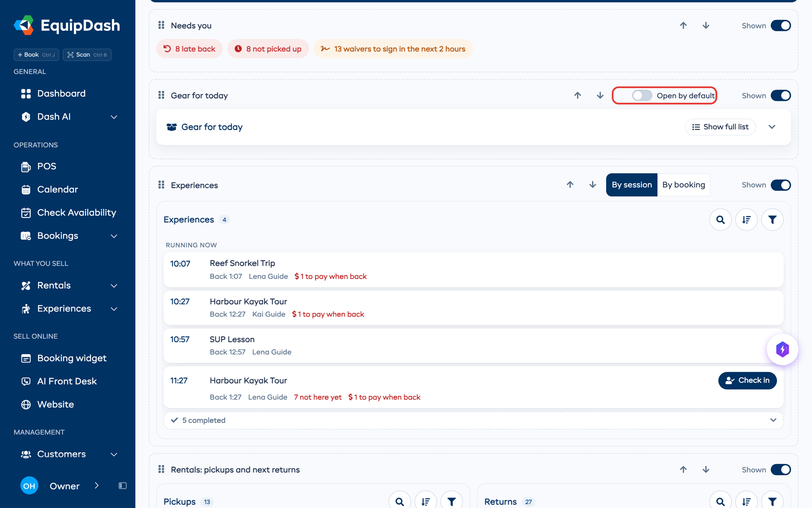Check in the 11:27 Harbour Kayak Tour
This screenshot has height=508, width=812.
(x=747, y=380)
